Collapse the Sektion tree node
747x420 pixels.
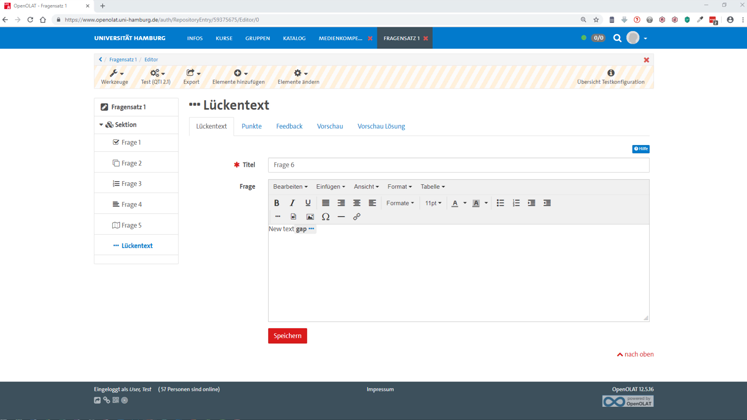(x=101, y=125)
